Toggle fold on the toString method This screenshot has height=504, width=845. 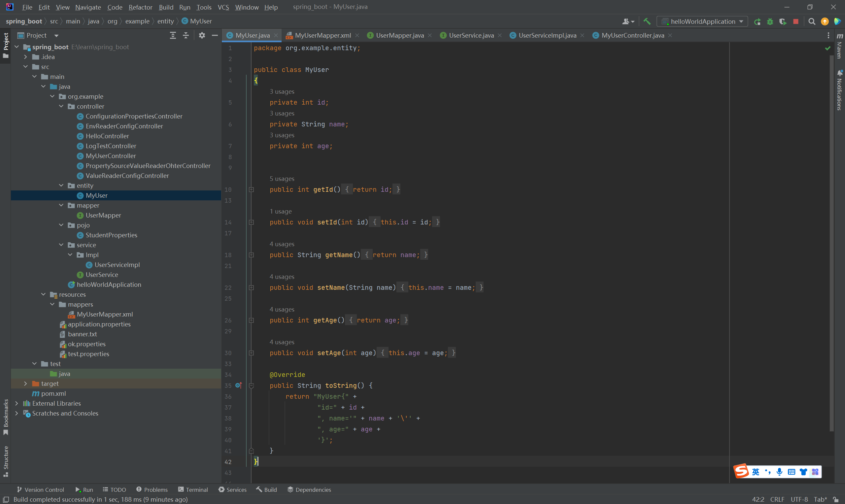click(251, 386)
